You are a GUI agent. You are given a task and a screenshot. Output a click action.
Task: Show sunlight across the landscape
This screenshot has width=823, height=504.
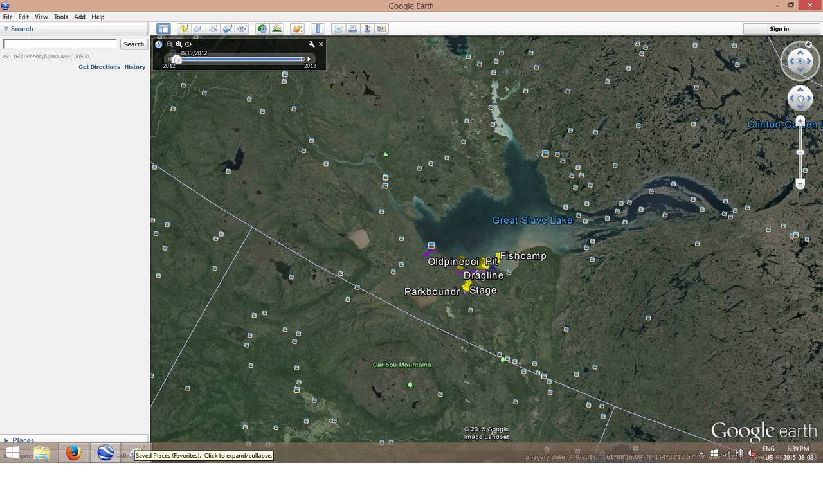(x=277, y=29)
